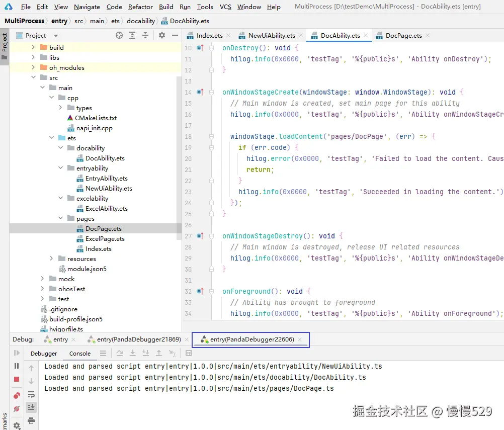This screenshot has width=504, height=430.
Task: Switch to Debugger tab
Action: 44,354
